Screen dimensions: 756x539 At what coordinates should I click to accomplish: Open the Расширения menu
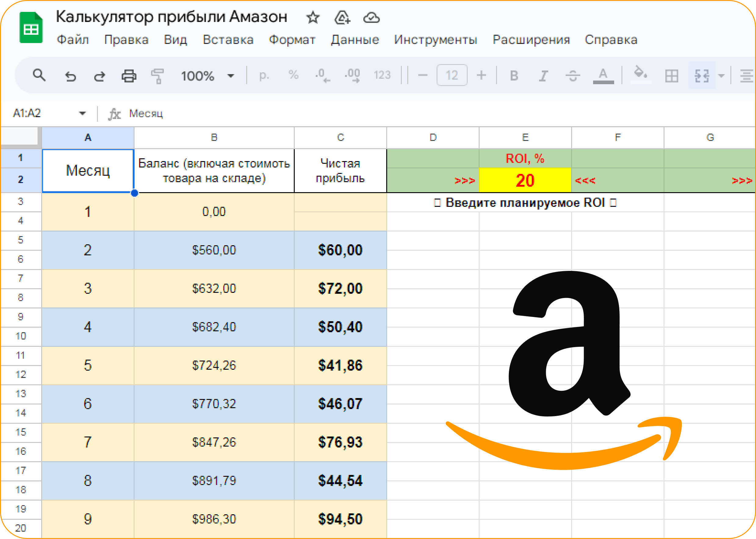coord(531,40)
